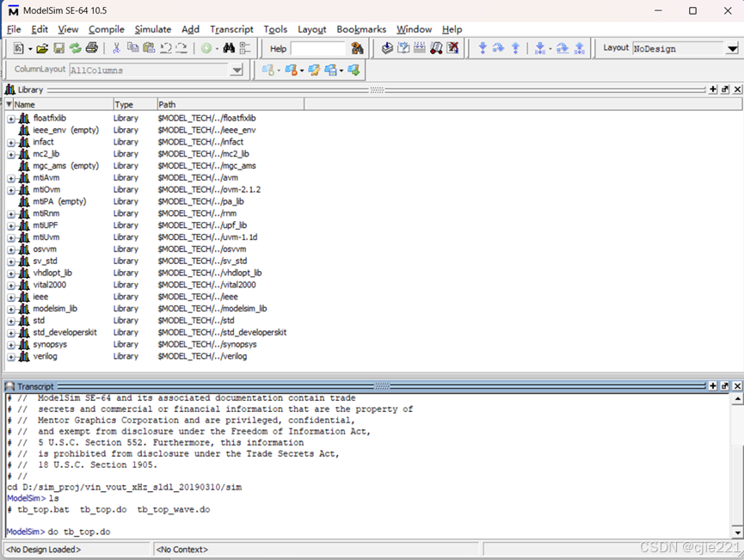Image resolution: width=744 pixels, height=560 pixels.
Task: Click the Step Into down-arrow icon
Action: [x=483, y=48]
